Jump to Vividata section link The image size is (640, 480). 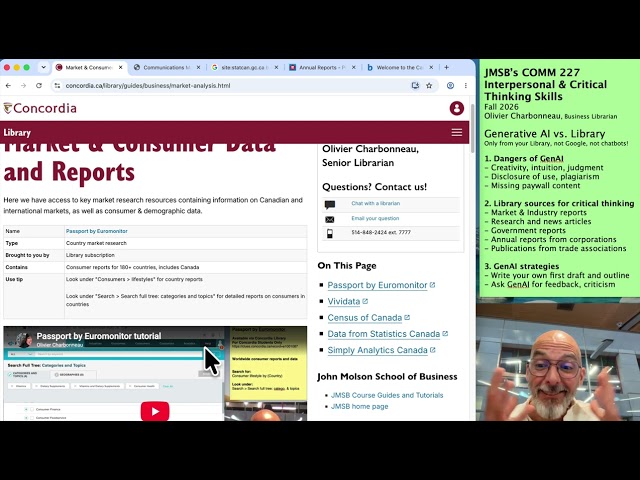344,302
